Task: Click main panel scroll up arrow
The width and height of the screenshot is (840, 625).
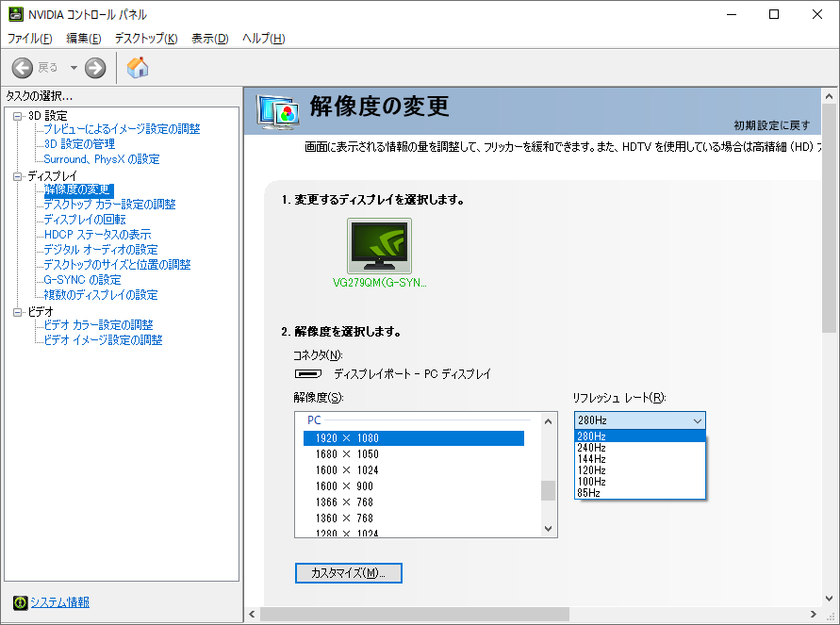Action: (830, 96)
